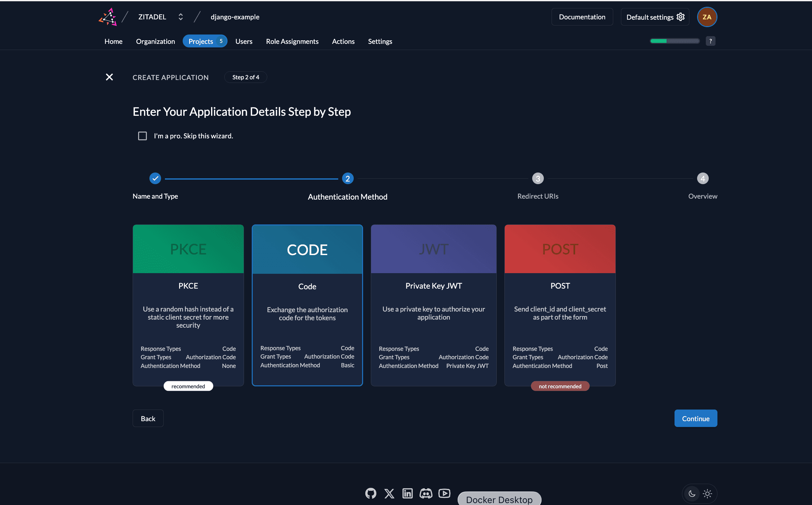The width and height of the screenshot is (812, 505).
Task: Click the X (Twitter) footer icon
Action: (x=389, y=493)
